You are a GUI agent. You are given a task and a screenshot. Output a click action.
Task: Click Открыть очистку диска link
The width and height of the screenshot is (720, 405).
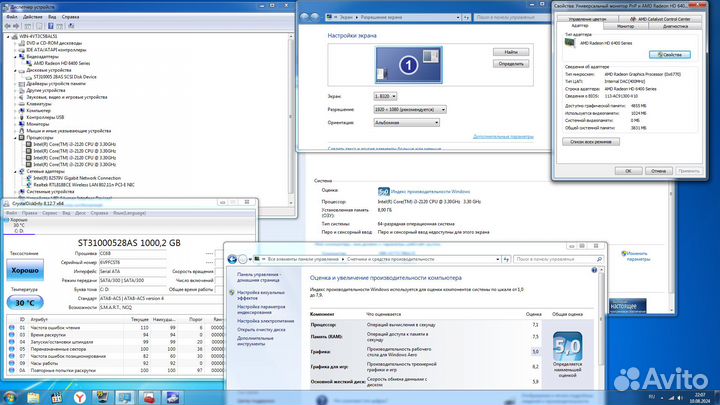261,330
